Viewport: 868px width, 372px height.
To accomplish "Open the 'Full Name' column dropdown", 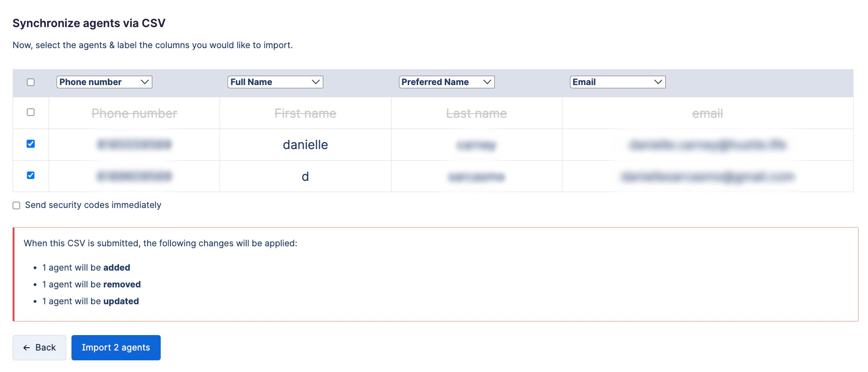I will click(275, 82).
